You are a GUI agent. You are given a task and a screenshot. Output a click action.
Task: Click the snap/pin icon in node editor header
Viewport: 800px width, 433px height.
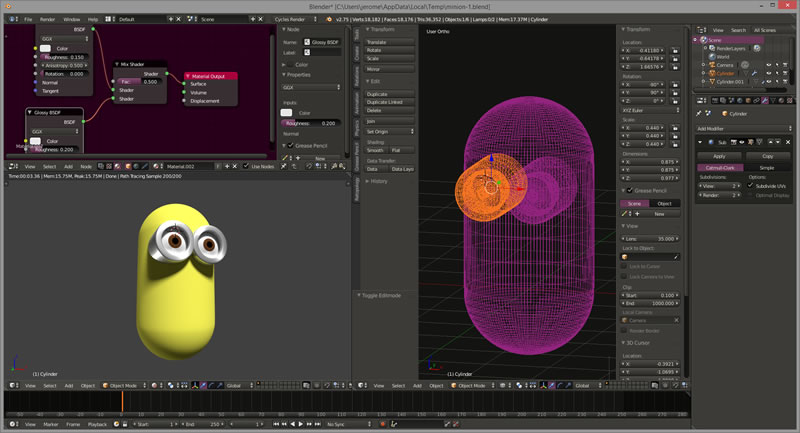click(x=284, y=166)
